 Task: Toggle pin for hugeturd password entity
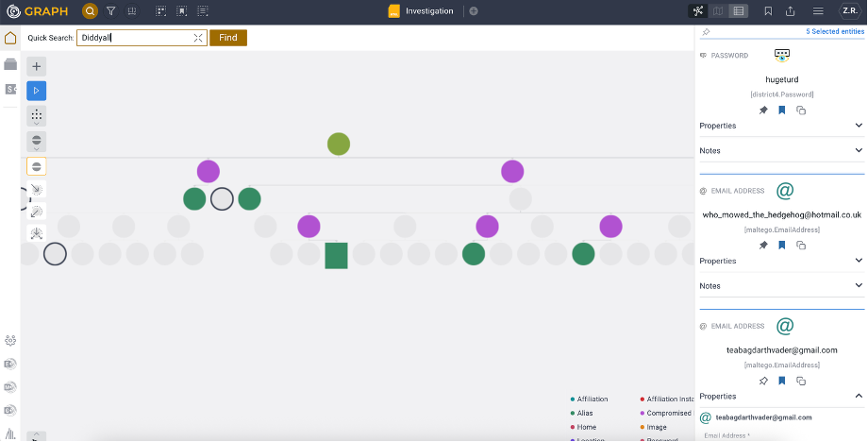pos(763,110)
